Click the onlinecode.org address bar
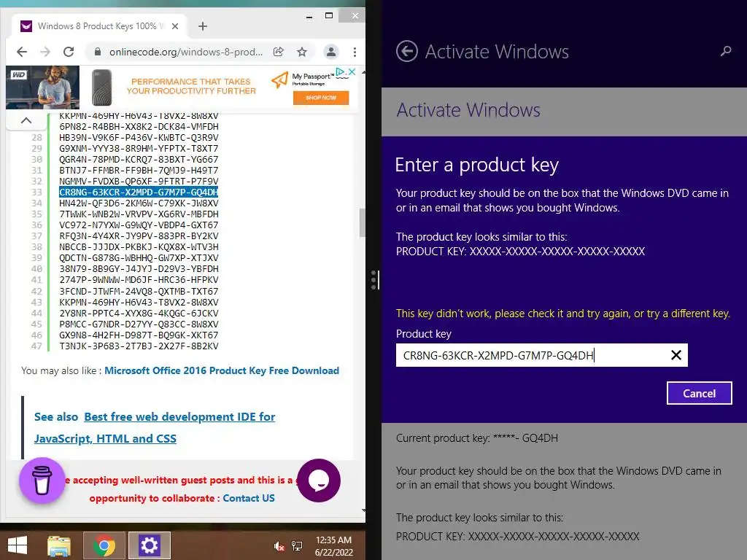Image resolution: width=747 pixels, height=560 pixels. [186, 52]
